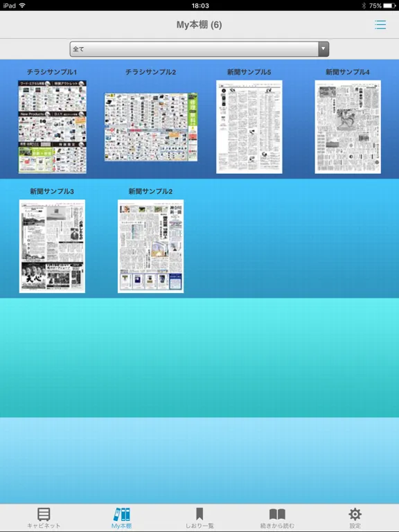399x532 pixels.
Task: Tap the Wi-Fi status icon
Action: [x=22, y=6]
